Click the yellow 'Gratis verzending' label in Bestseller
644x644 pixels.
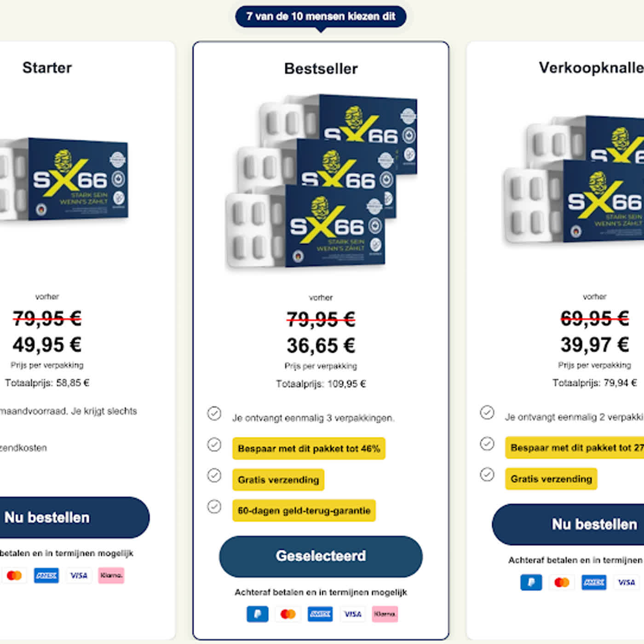coord(278,480)
